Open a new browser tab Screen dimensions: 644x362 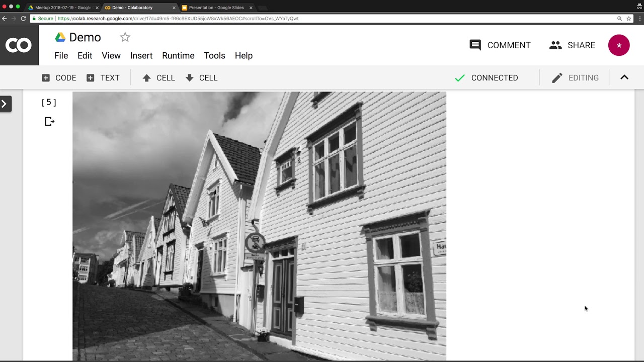[262, 8]
